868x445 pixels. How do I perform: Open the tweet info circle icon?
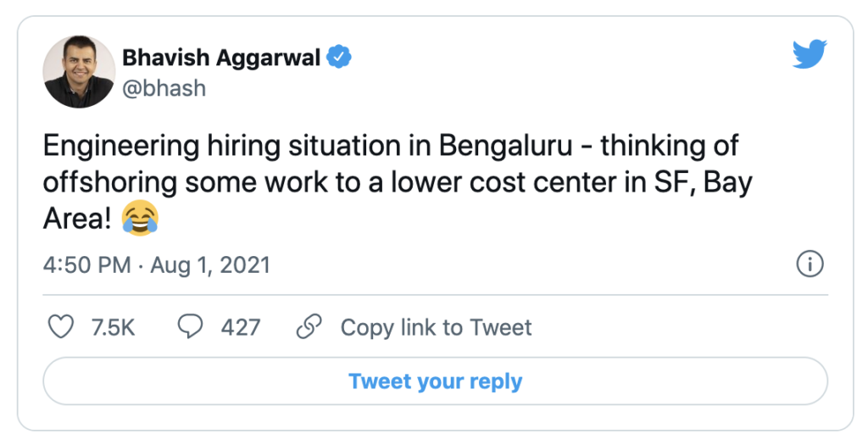tap(810, 264)
